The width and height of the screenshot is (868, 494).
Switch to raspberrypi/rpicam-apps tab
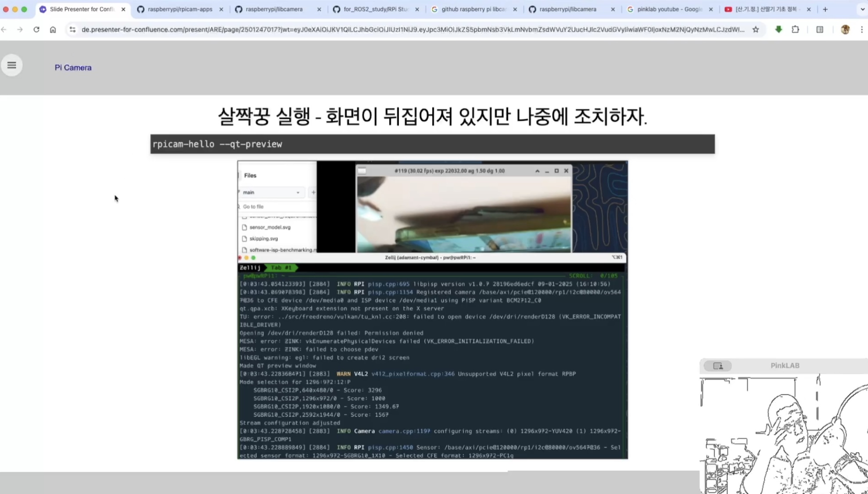180,9
